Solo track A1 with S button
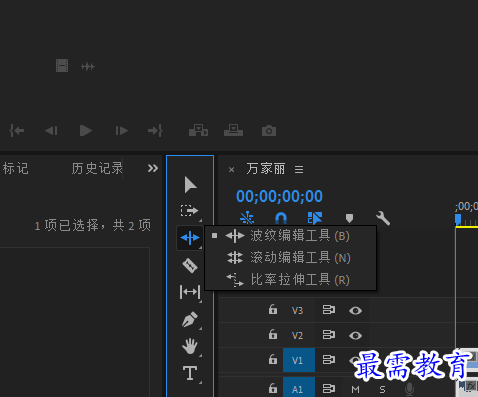The image size is (478, 397). click(382, 389)
